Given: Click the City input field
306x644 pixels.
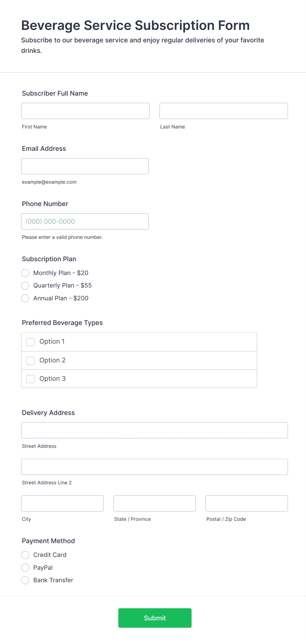Looking at the screenshot, I should point(62,503).
